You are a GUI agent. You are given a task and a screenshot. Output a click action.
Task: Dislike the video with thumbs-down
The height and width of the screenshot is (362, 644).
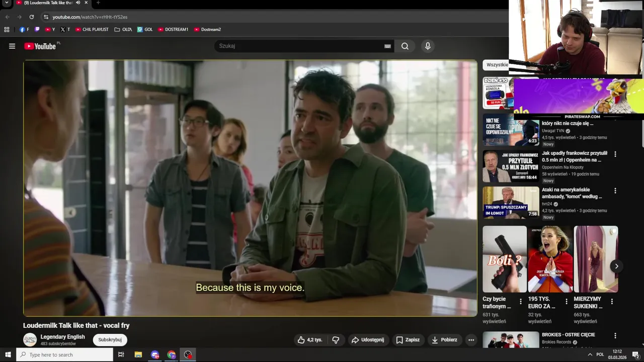pos(336,340)
